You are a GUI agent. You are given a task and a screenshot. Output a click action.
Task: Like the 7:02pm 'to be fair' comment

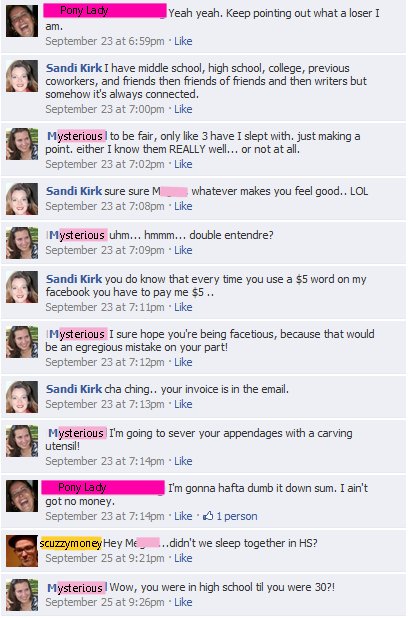tap(183, 164)
